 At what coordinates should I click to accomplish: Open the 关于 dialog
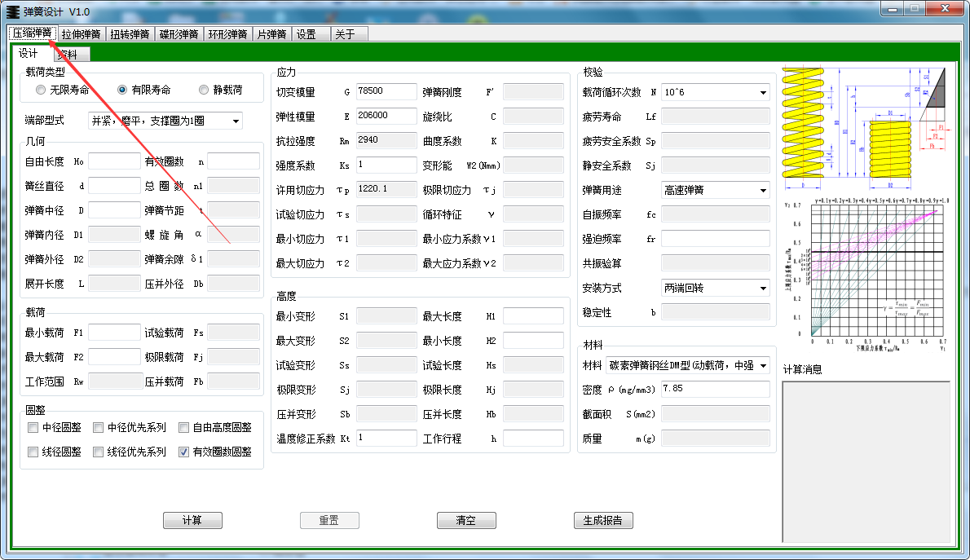343,34
